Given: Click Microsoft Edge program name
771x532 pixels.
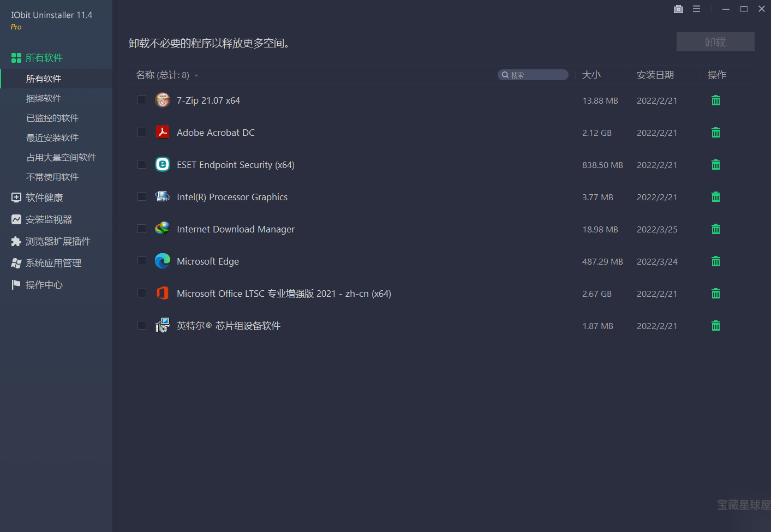Looking at the screenshot, I should [208, 261].
